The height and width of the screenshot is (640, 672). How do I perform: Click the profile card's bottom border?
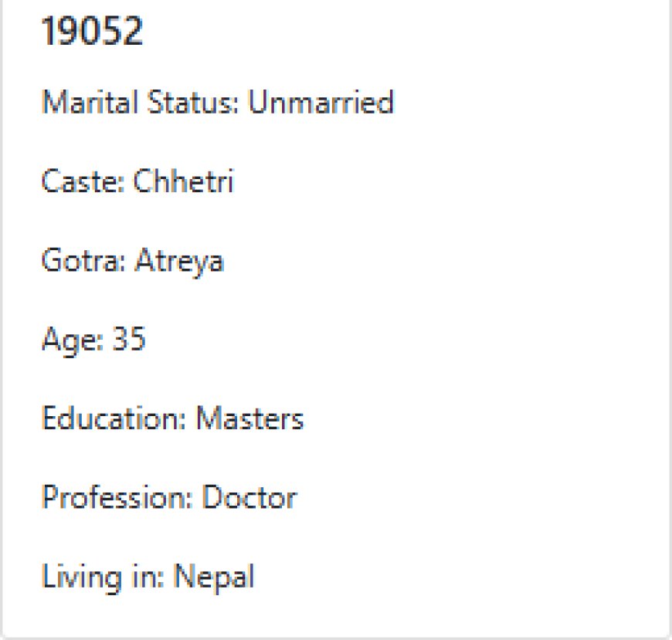coord(336,636)
